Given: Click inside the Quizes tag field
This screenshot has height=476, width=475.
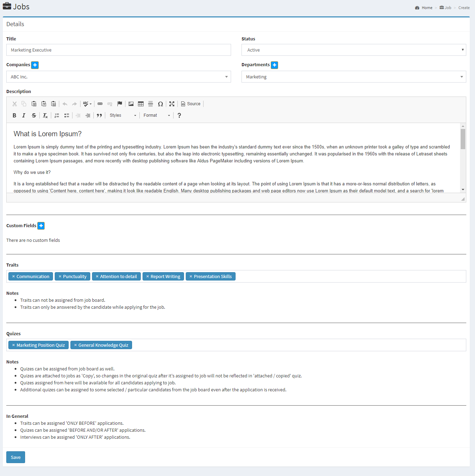Looking at the screenshot, I should coord(236,345).
